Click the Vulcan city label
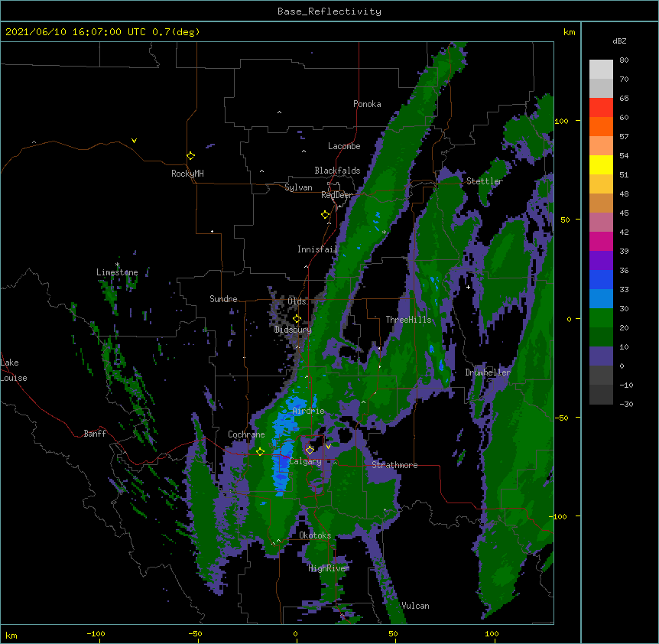Screen dimensions: 659x644 pyautogui.click(x=416, y=606)
